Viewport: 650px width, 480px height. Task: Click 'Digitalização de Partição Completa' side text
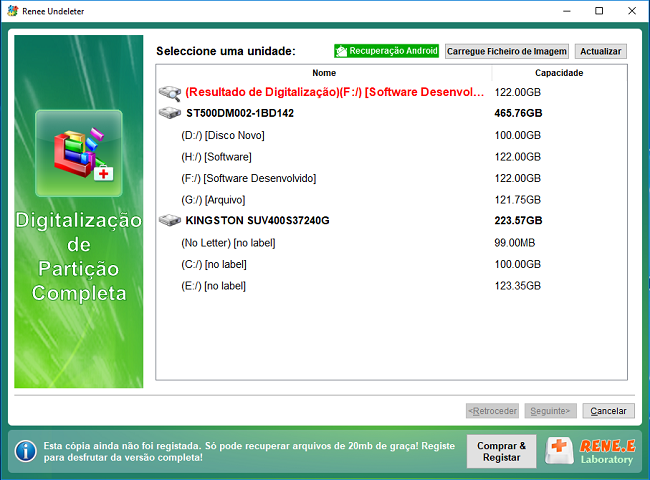pos(79,257)
